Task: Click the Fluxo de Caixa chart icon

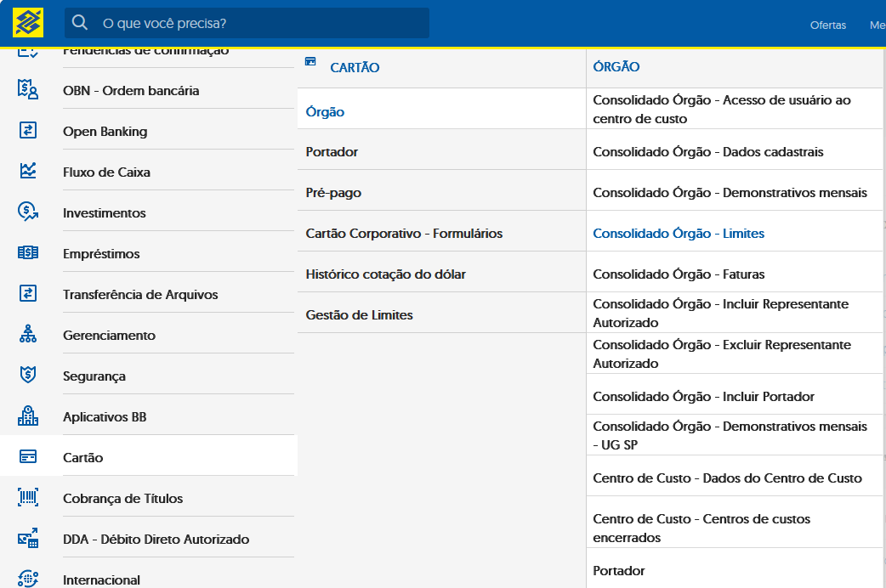Action: [x=28, y=171]
